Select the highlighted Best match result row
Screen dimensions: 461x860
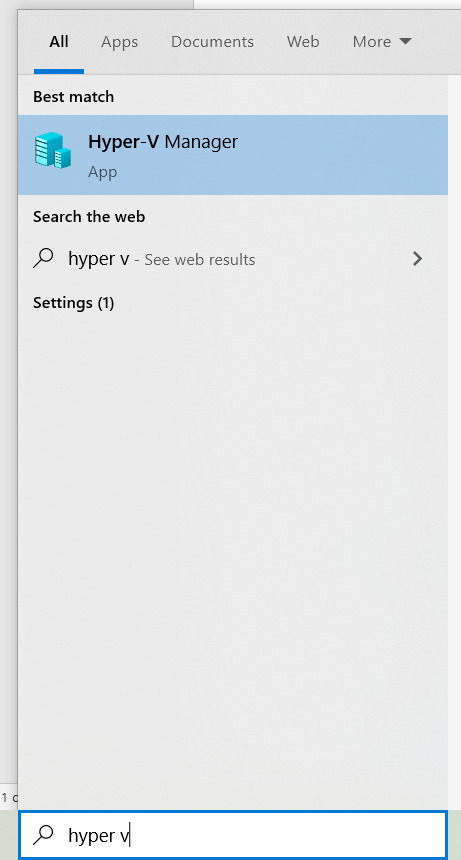[x=233, y=155]
